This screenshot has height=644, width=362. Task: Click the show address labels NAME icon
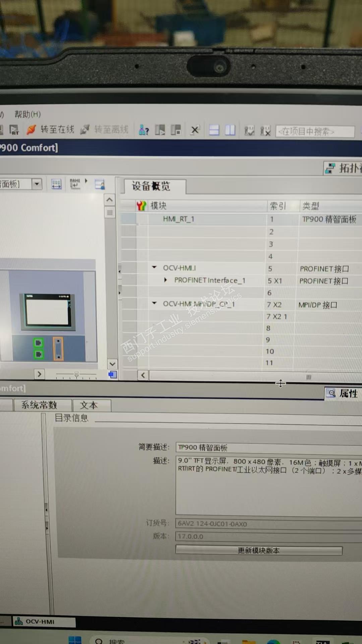click(75, 184)
